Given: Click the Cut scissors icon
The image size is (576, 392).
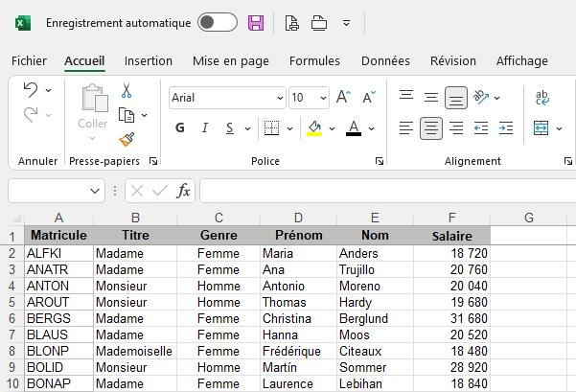Looking at the screenshot, I should (127, 90).
